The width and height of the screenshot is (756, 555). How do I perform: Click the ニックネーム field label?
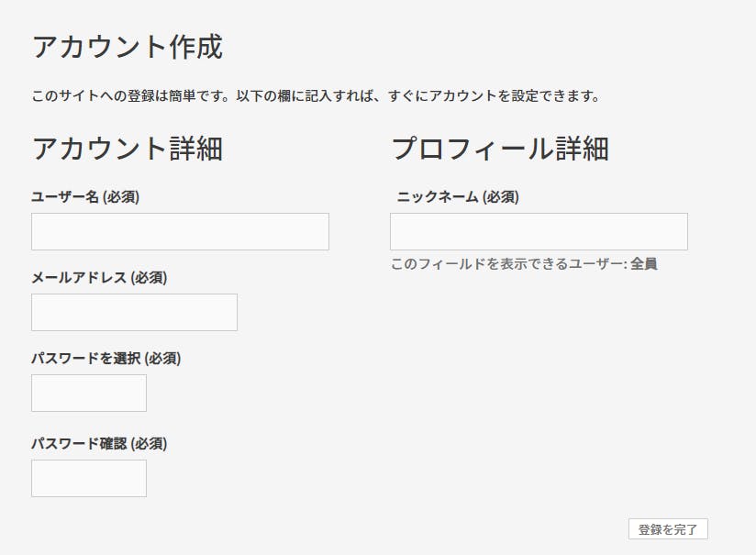pyautogui.click(x=438, y=196)
